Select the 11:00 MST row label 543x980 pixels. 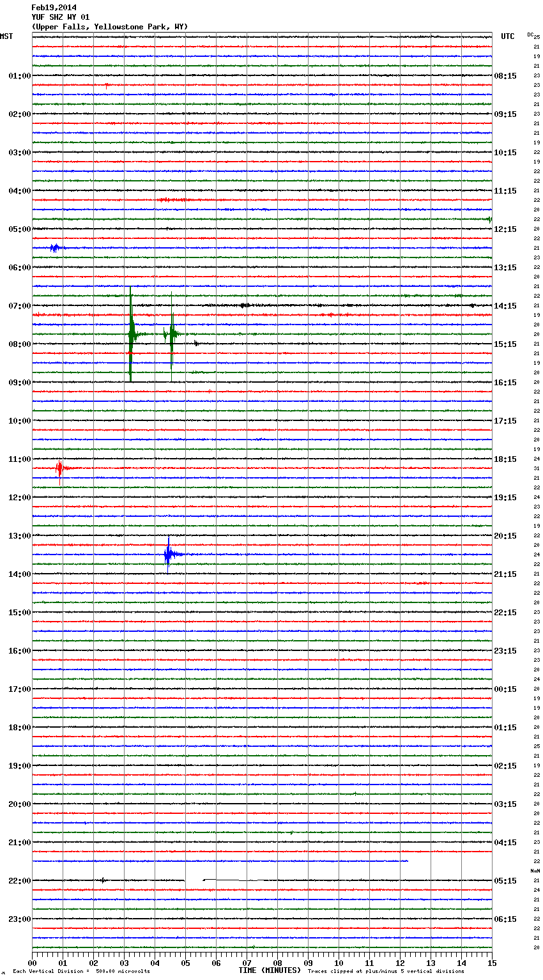tap(19, 459)
